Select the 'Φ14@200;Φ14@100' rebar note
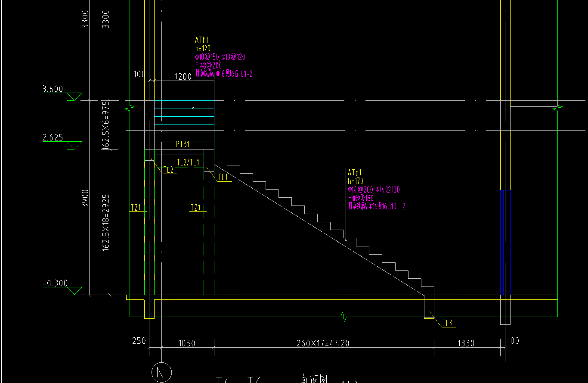 click(374, 190)
